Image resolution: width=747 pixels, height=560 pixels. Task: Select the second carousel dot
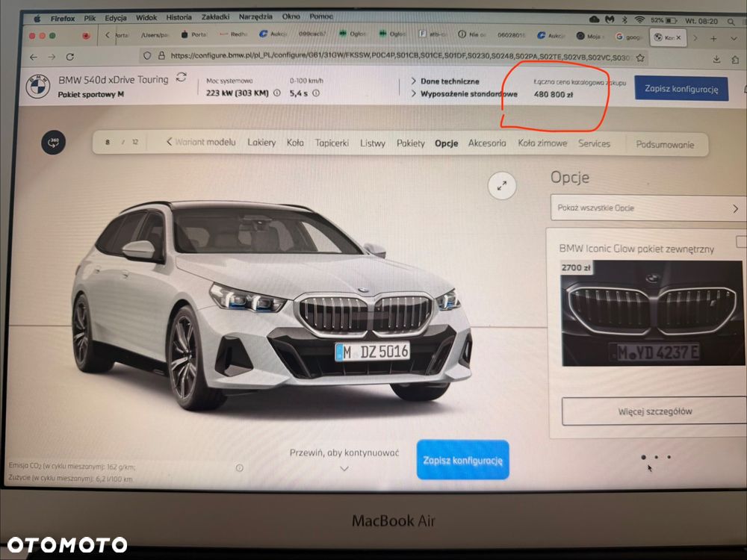click(657, 457)
